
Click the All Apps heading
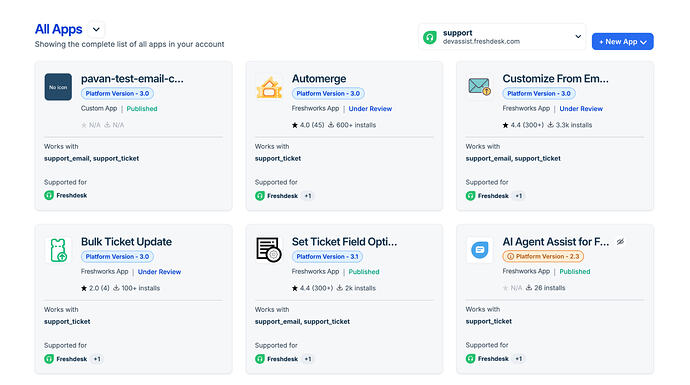(x=59, y=29)
